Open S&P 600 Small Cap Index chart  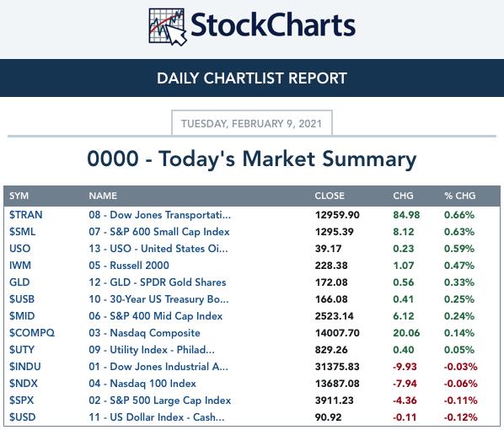coord(159,232)
